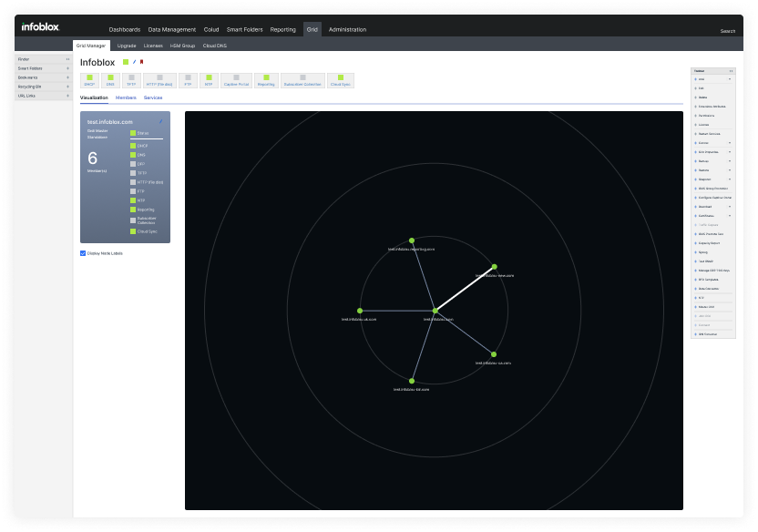Click the red bookmark icon beside Infoblox title

[x=141, y=62]
